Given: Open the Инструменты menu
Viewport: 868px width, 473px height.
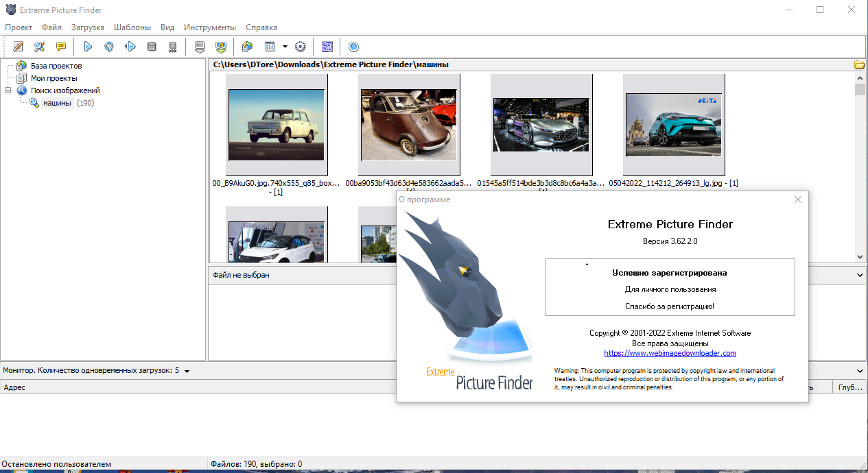Looking at the screenshot, I should click(209, 27).
